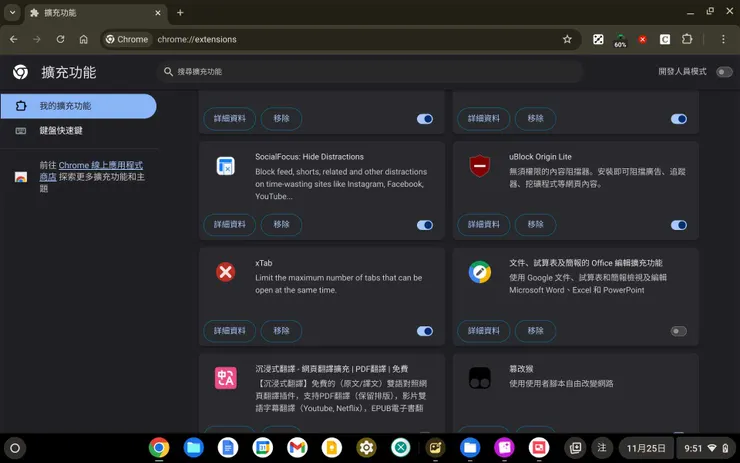Enable 開發人員模式 developer mode switch

[724, 72]
